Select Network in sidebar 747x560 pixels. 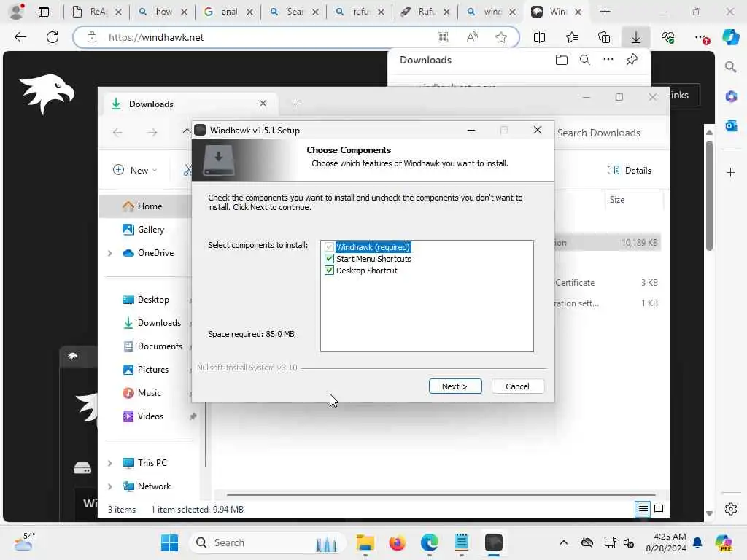pyautogui.click(x=154, y=486)
